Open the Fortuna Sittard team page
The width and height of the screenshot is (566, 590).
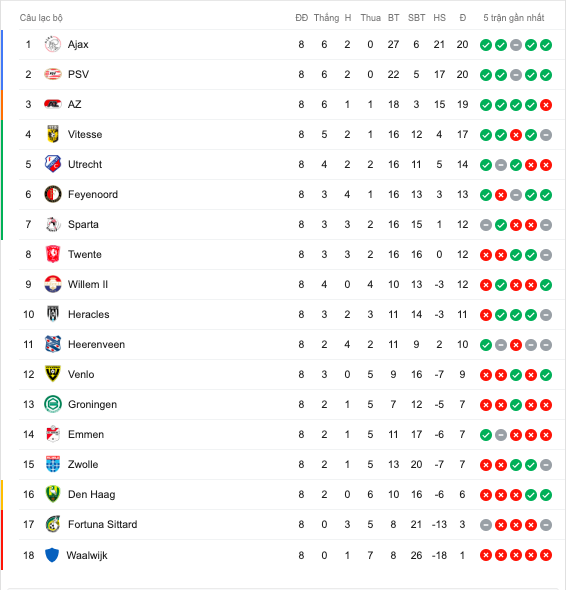click(x=102, y=524)
